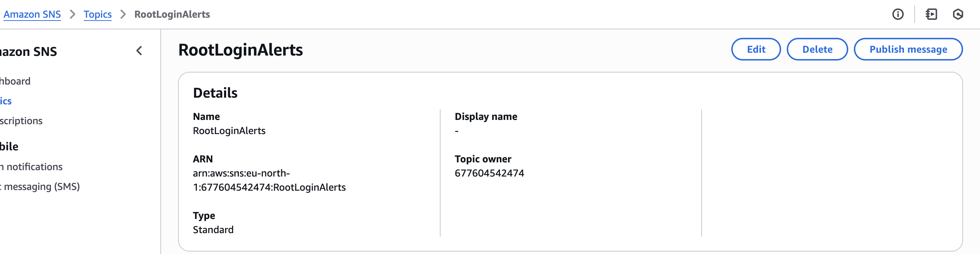This screenshot has width=980, height=254.
Task: Select Topics in the side navigation
Action: [6, 101]
